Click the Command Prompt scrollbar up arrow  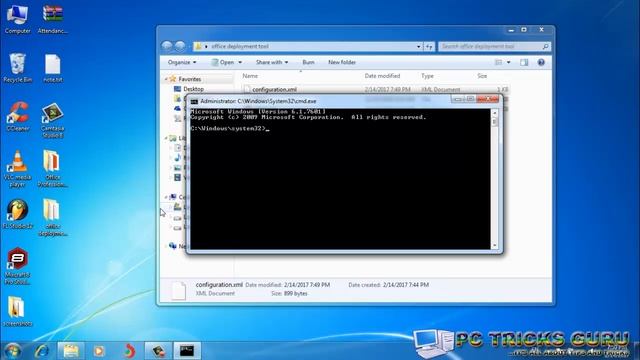[x=495, y=113]
